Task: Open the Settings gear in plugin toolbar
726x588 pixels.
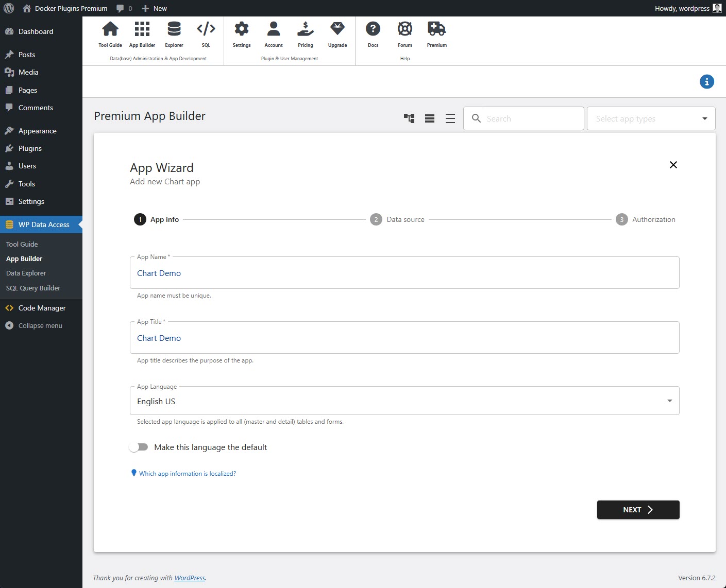Action: click(242, 29)
